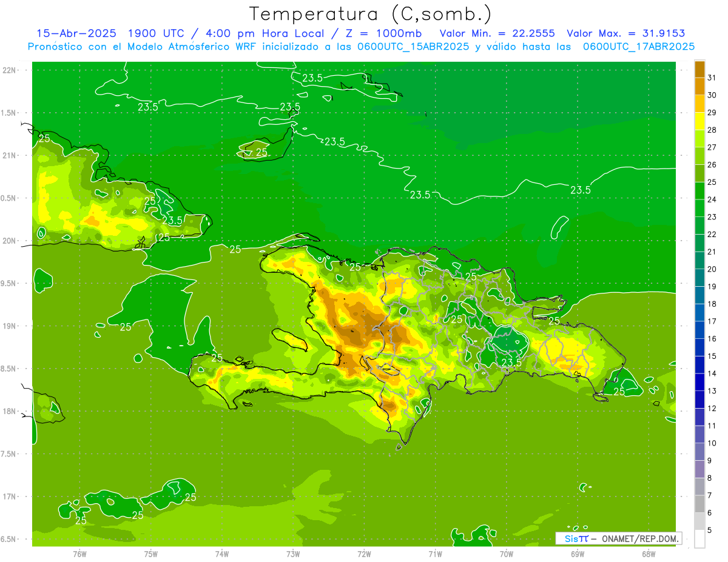Click the 8 value on the color scale
Image resolution: width=728 pixels, height=562 pixels.
coord(710,478)
